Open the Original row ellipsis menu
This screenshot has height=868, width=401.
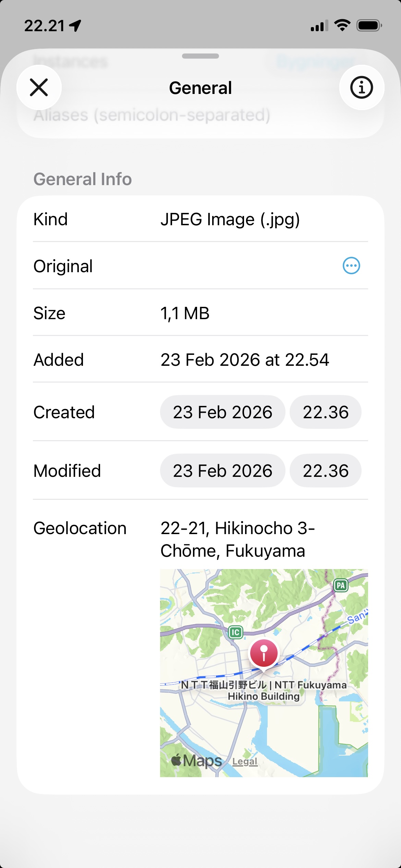(x=351, y=266)
